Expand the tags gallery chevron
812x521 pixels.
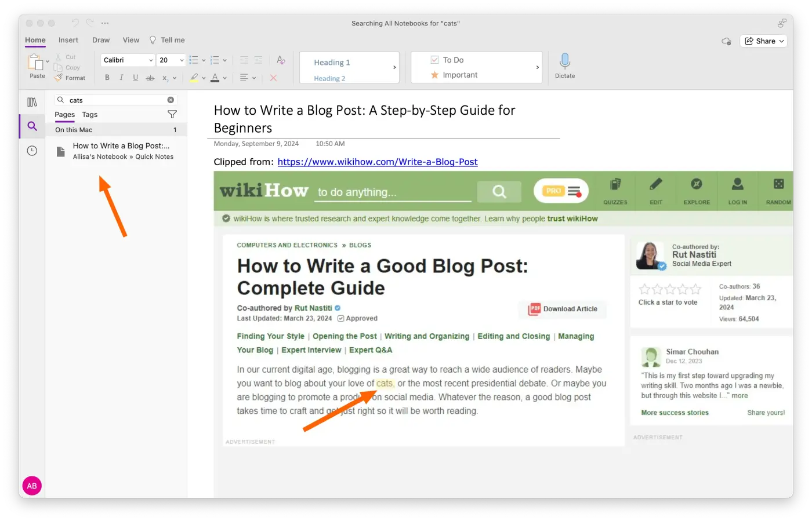(x=538, y=67)
